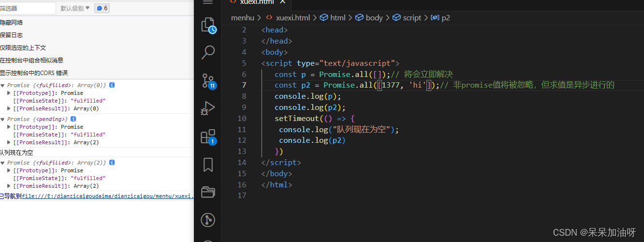The image size is (644, 242).
Task: Click info icon beside Promise fulfilled Array(2)
Action: [x=112, y=163]
